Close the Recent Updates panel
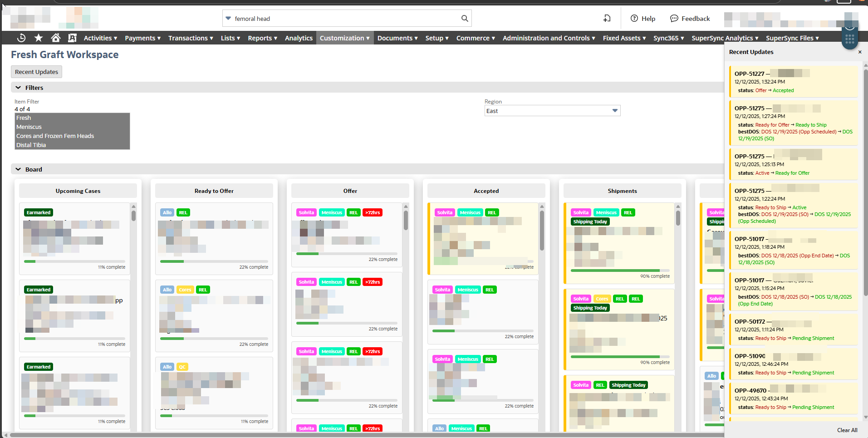 coord(860,52)
